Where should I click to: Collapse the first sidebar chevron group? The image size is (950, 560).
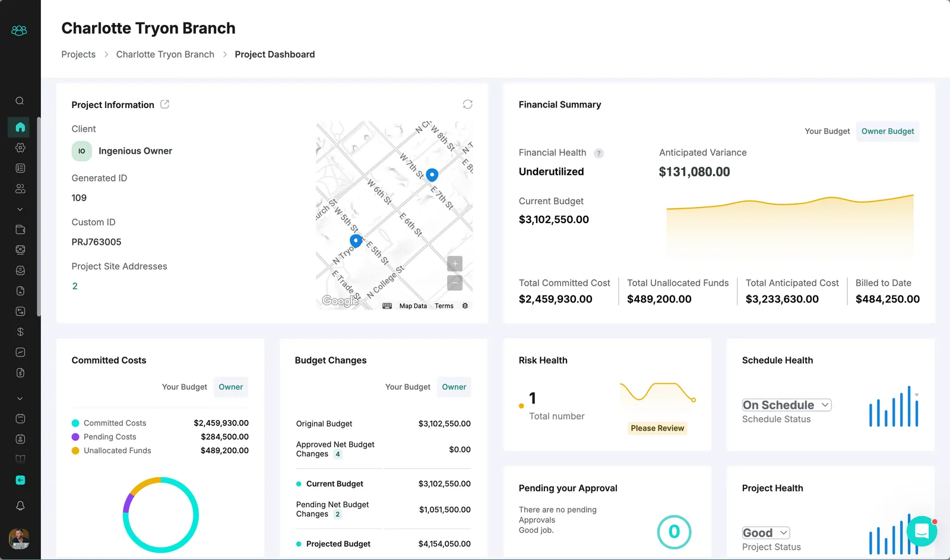[x=20, y=209]
